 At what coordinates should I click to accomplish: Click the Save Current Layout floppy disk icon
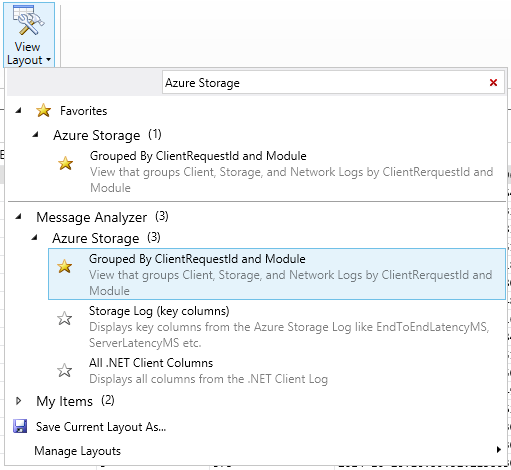pyautogui.click(x=20, y=426)
